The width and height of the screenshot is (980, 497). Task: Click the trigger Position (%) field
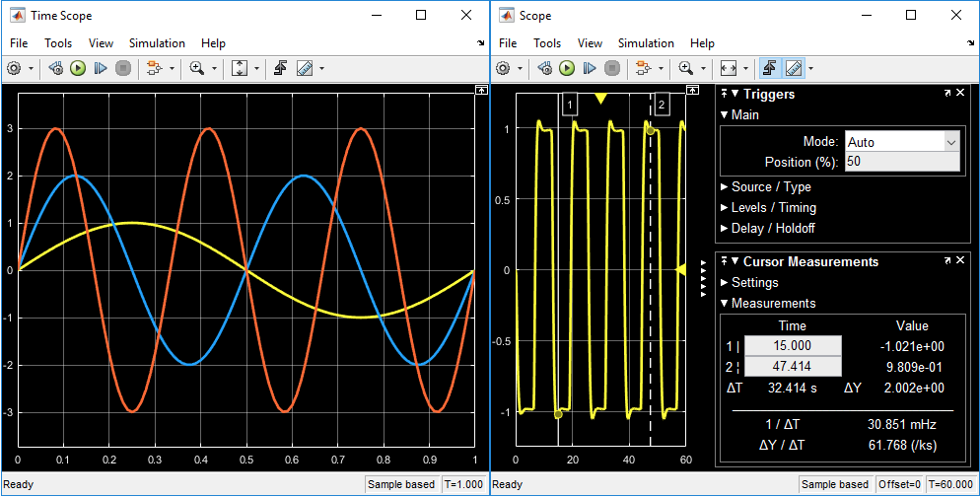point(901,162)
